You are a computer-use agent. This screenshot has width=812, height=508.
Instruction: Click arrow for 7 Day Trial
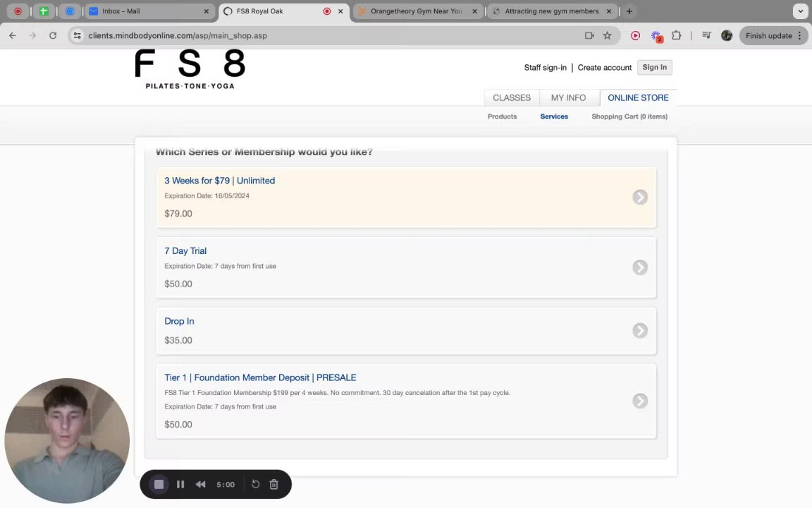point(640,267)
